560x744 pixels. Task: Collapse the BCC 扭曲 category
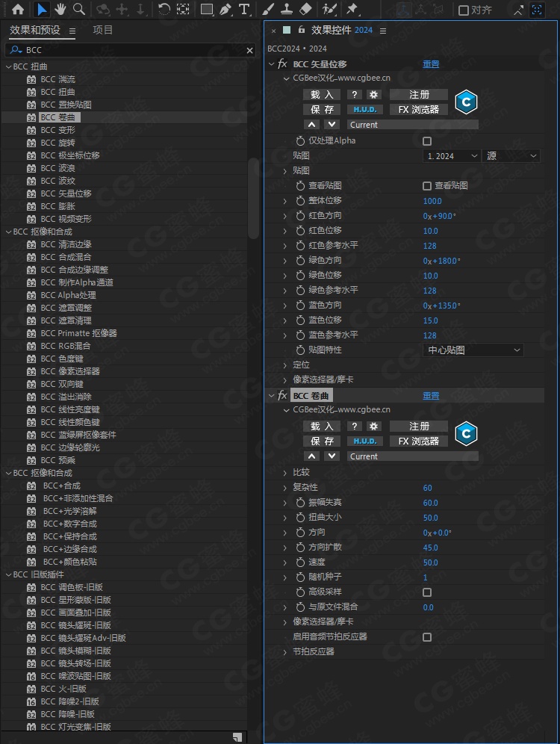pos(8,67)
